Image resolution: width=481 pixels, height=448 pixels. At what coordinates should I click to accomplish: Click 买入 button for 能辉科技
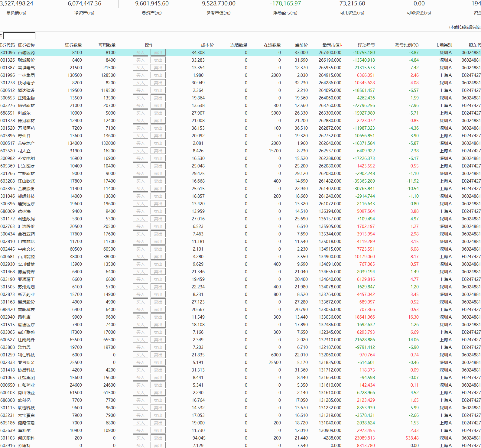coord(141,196)
